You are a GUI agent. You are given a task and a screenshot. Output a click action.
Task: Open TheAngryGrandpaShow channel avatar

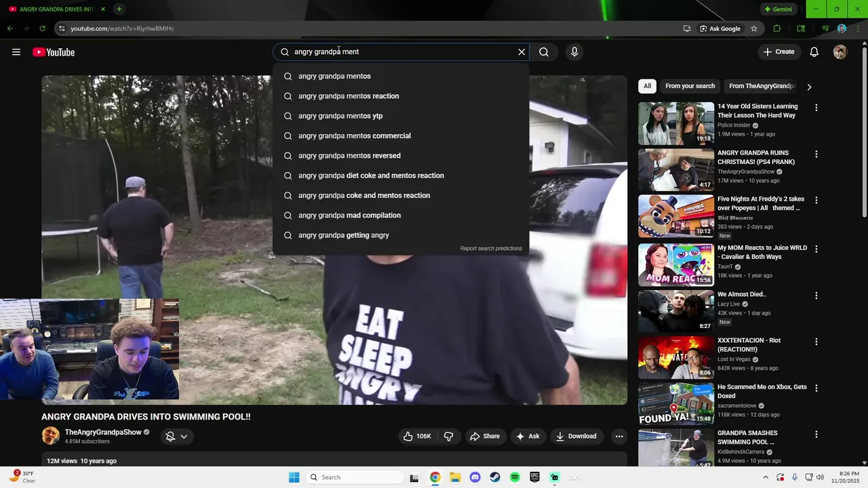tap(50, 436)
